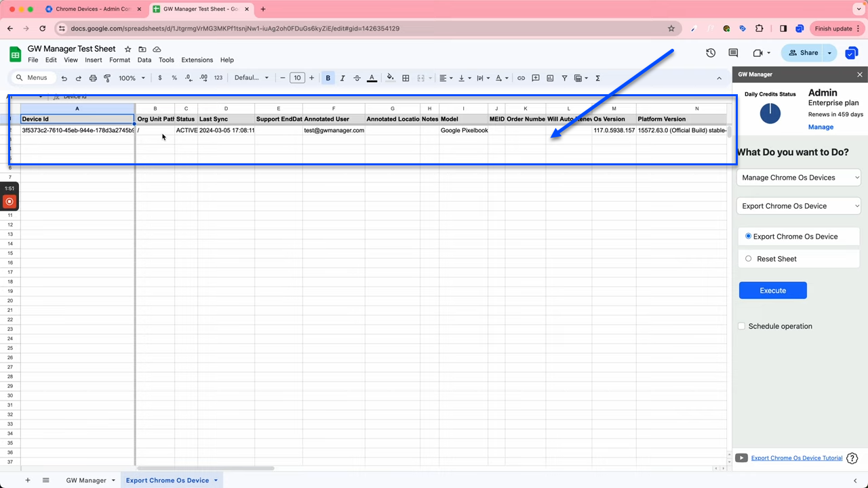Open the functions sigma menu

(597, 78)
